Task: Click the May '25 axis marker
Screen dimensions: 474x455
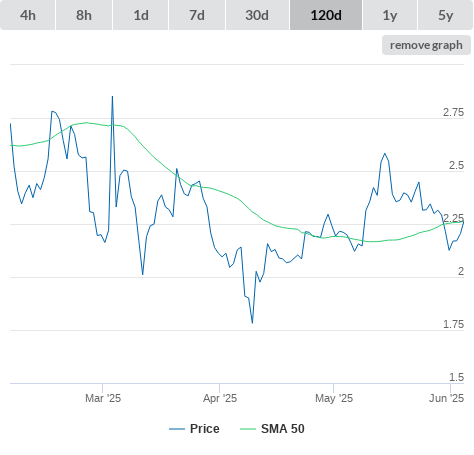Action: point(334,398)
